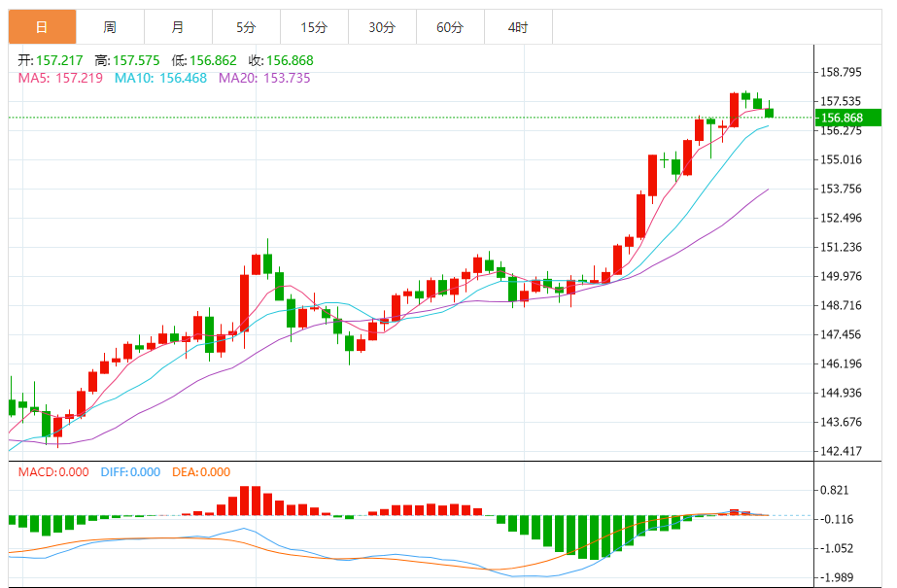Click the 153.756 price axis label
This screenshot has height=588, width=897.
pyautogui.click(x=841, y=189)
